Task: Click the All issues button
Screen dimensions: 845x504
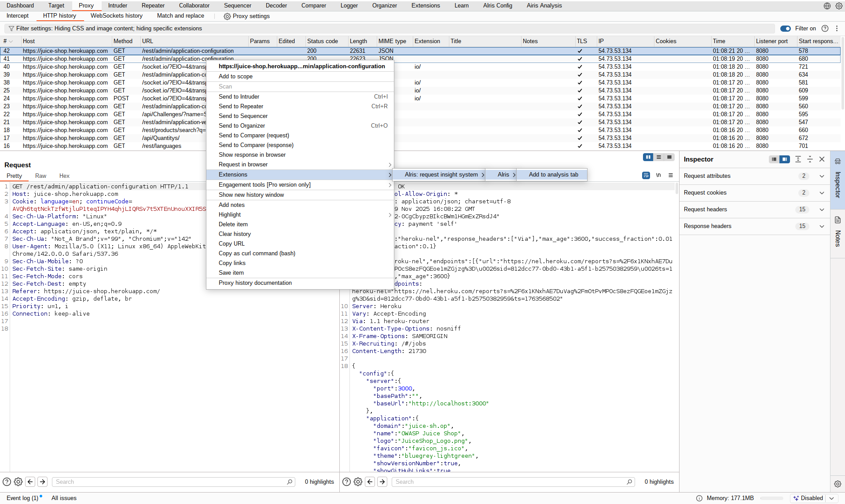Action: [64, 498]
